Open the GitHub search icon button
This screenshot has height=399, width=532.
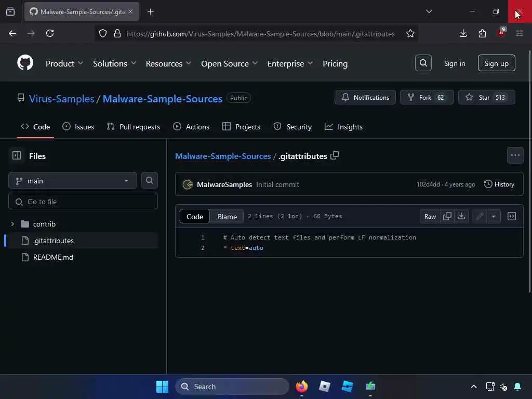point(423,63)
